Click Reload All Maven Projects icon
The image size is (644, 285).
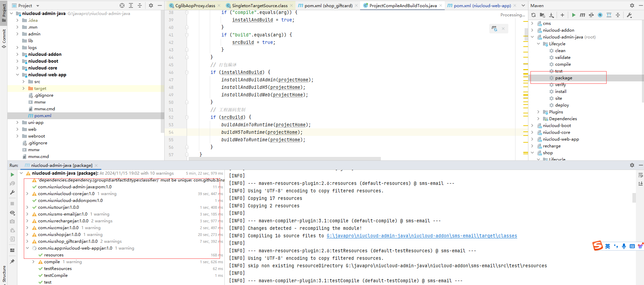533,15
